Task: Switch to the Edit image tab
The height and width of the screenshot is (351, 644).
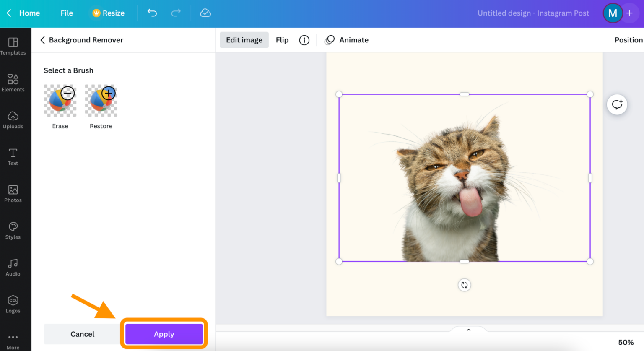Action: tap(244, 40)
